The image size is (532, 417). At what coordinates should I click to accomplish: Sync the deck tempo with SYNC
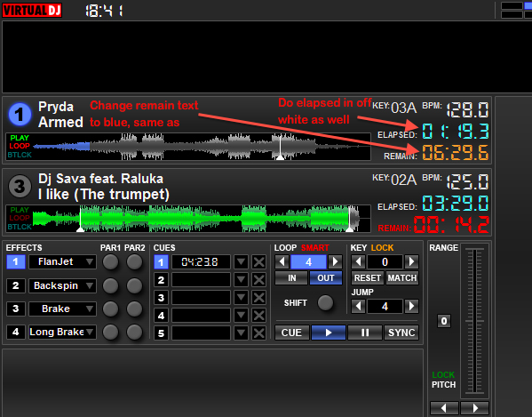click(401, 333)
